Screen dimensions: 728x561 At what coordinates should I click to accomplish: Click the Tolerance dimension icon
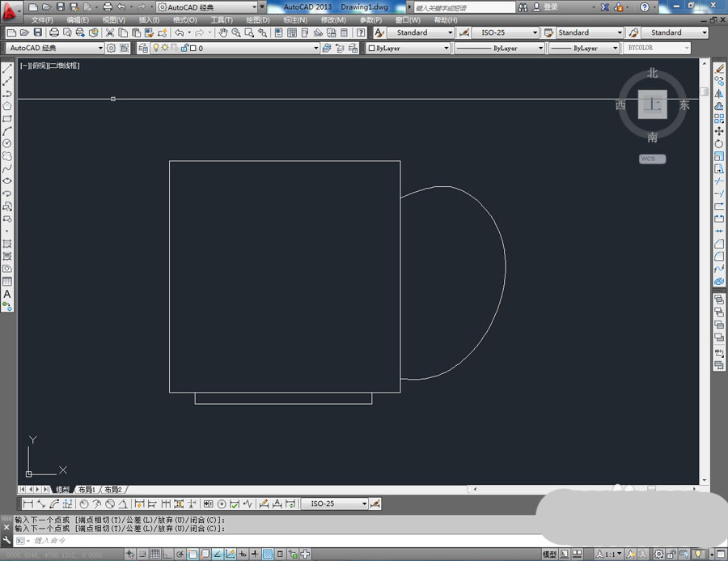click(209, 504)
